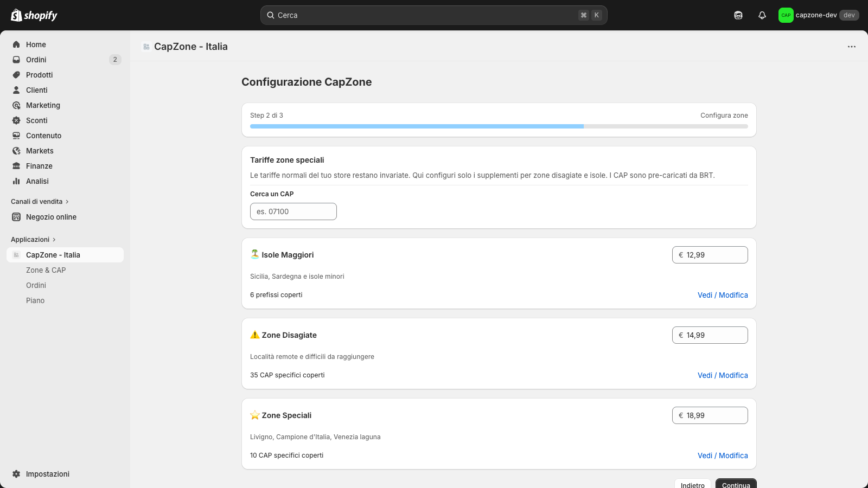Go to Marketing section
Screen dimensions: 868x488
point(65,105)
